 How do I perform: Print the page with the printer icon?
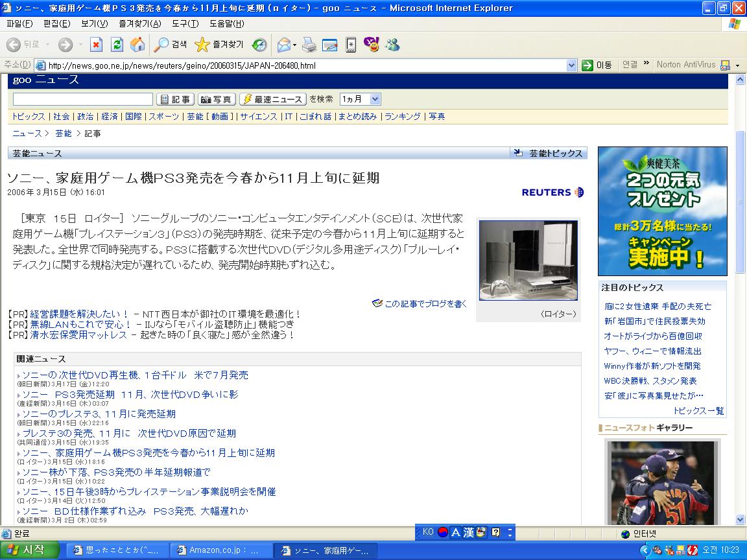tap(309, 45)
